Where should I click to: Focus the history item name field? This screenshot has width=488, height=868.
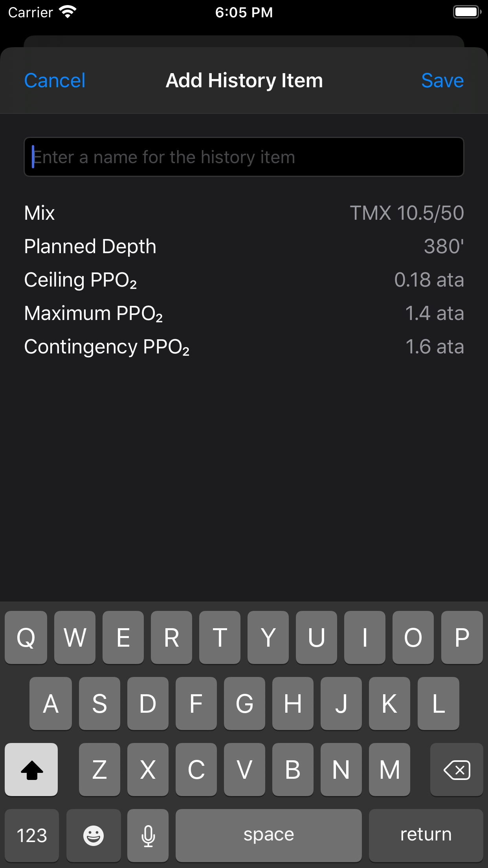(244, 157)
